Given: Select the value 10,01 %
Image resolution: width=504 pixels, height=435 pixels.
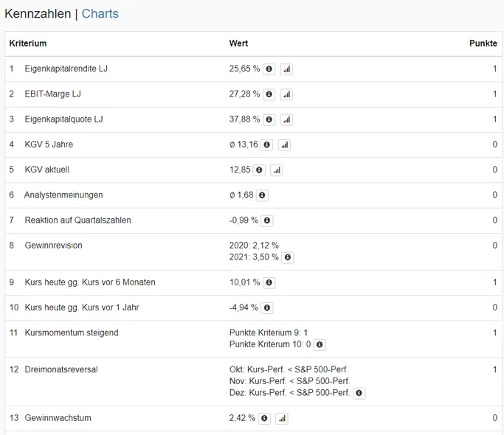Looking at the screenshot, I should (x=244, y=282).
